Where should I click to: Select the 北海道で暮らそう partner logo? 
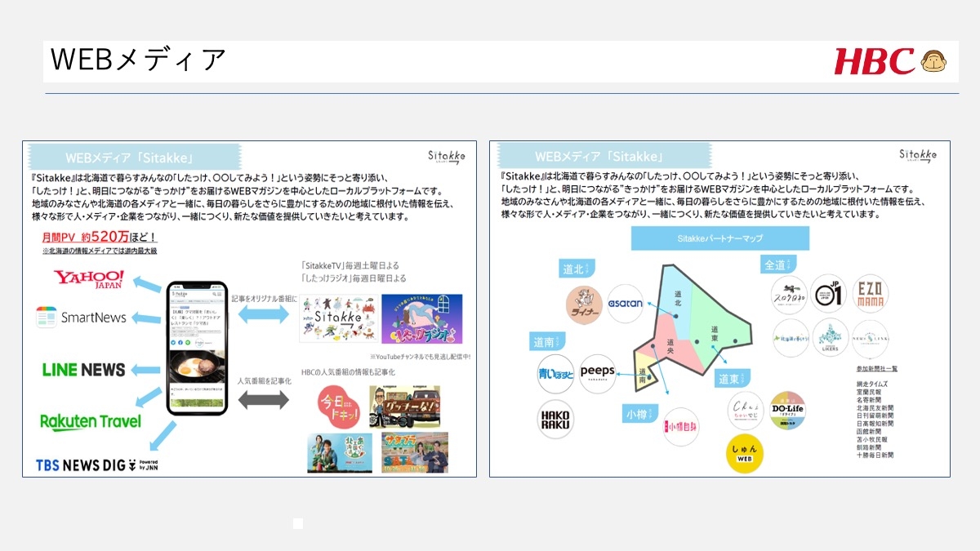789,337
